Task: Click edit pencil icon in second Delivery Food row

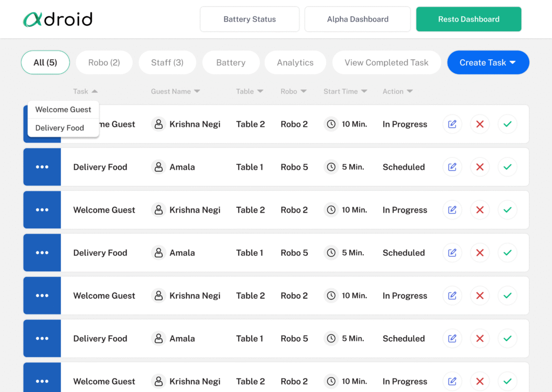Action: 452,253
